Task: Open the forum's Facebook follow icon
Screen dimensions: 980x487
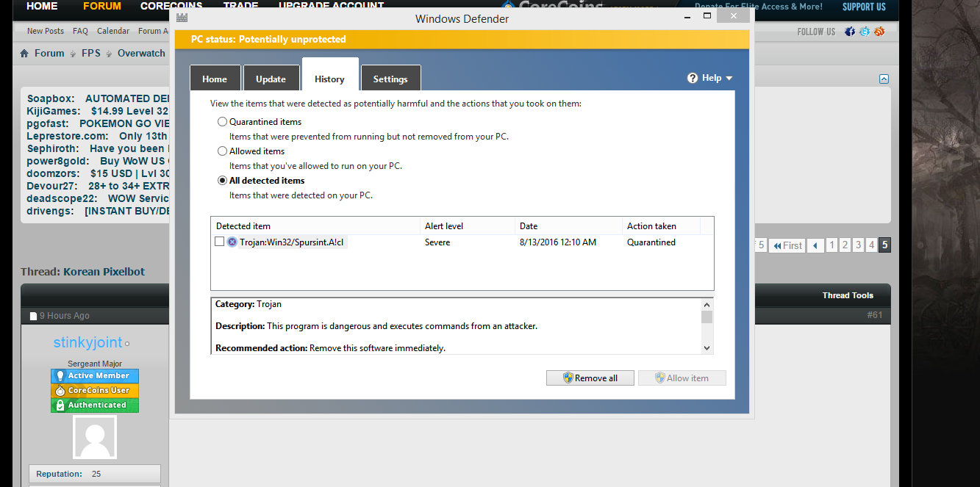Action: tap(850, 32)
